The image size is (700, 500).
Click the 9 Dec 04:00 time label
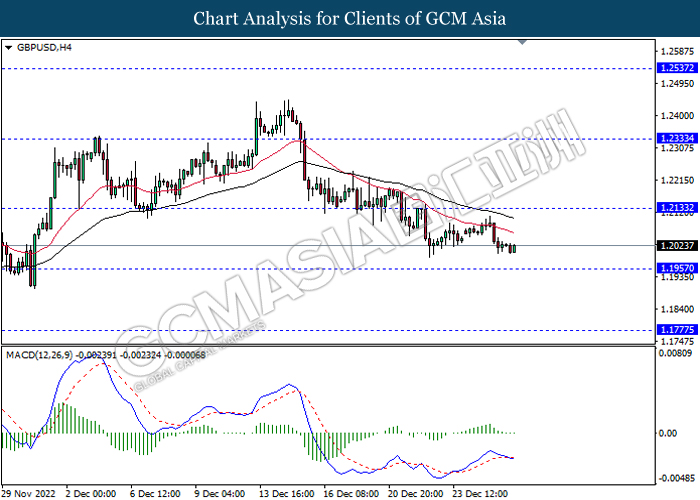point(220,493)
